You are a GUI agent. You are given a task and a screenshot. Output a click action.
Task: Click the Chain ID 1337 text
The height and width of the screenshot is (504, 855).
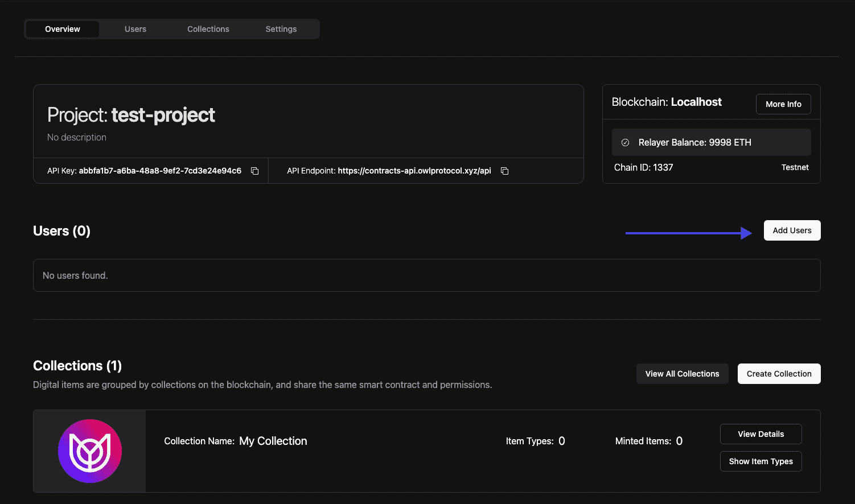(643, 167)
